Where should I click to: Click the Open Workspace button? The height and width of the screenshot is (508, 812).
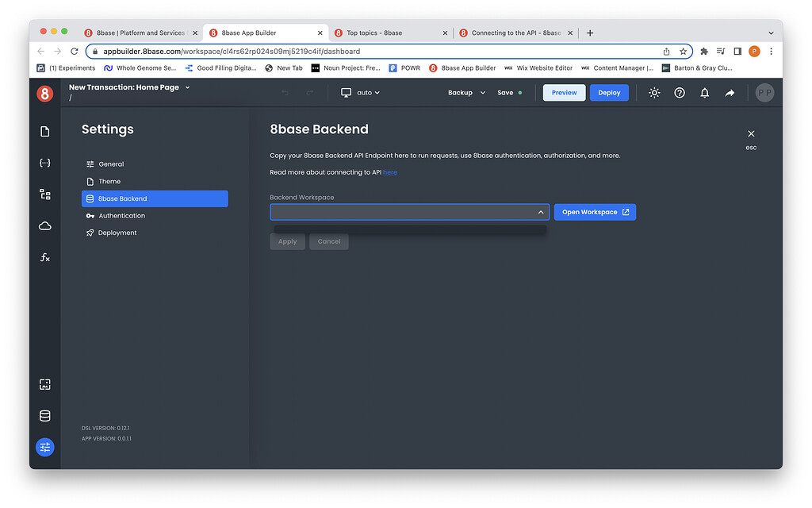click(595, 212)
